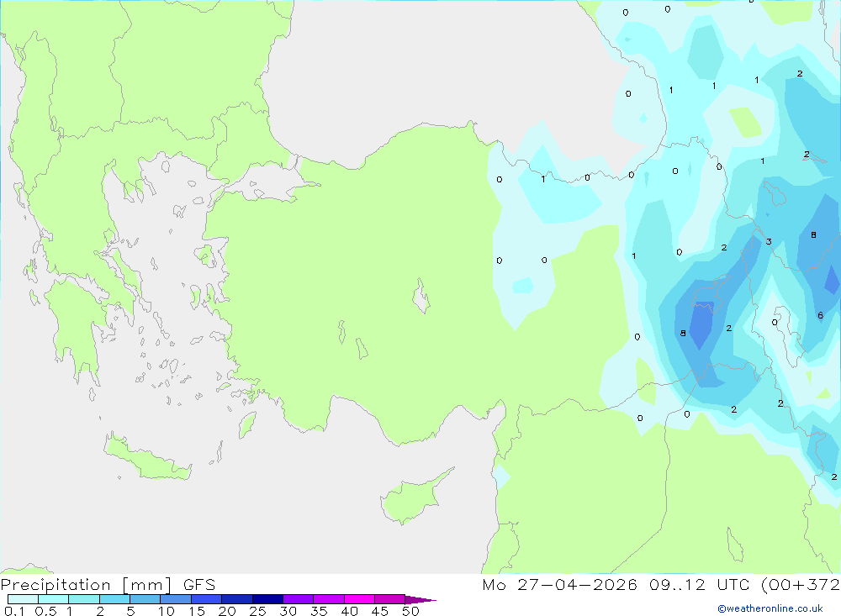The width and height of the screenshot is (841, 616).
Task: Click the 'GFS' model label
Action: coord(199,584)
